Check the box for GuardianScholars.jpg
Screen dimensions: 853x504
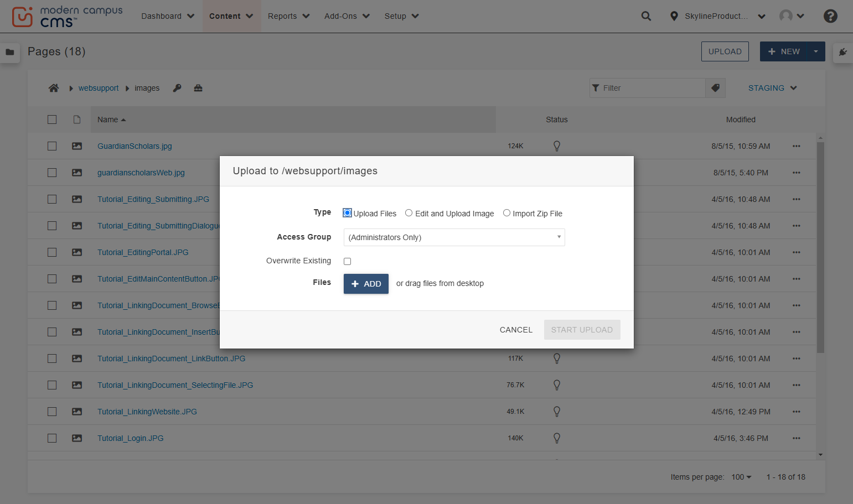52,146
